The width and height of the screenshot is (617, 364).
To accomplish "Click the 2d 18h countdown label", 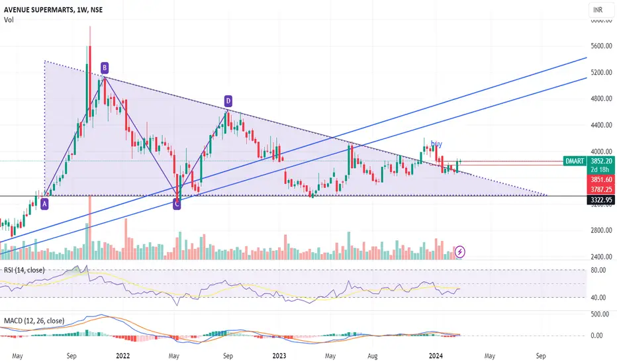I will coord(600,169).
